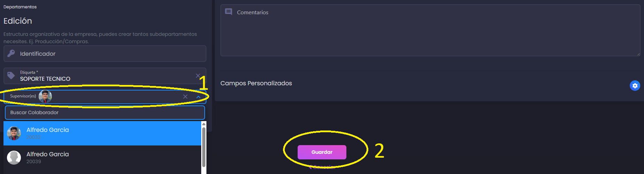This screenshot has height=174, width=644.
Task: Click the photo avatar of collaborator 20032
Action: (x=14, y=133)
